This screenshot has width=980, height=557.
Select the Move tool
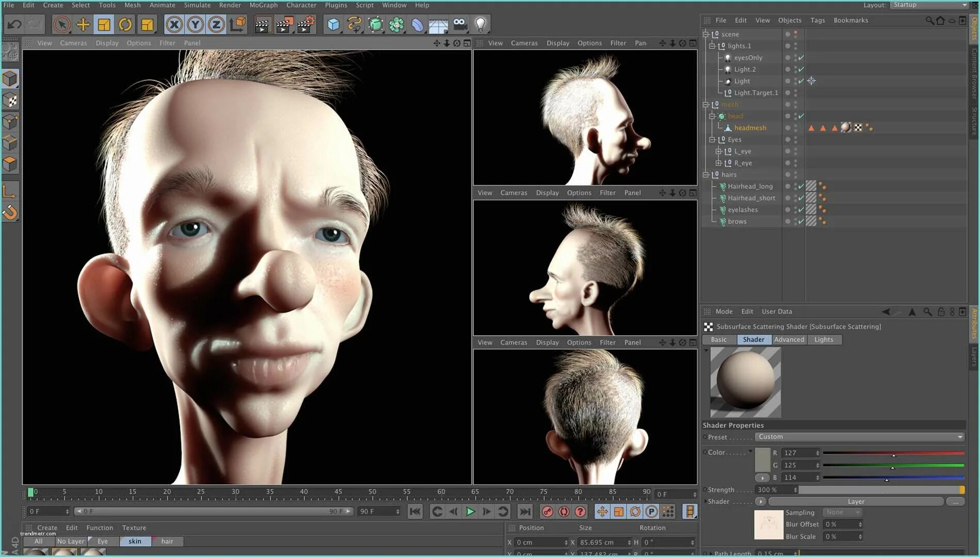[83, 24]
